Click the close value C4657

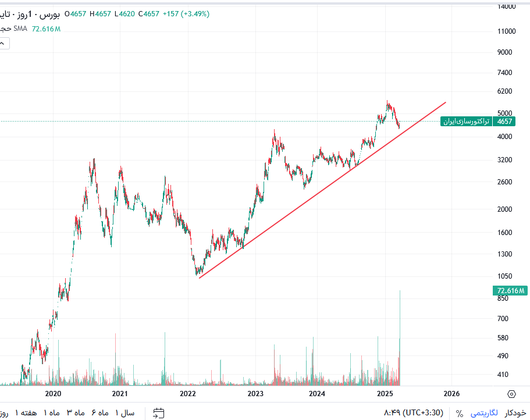point(149,14)
